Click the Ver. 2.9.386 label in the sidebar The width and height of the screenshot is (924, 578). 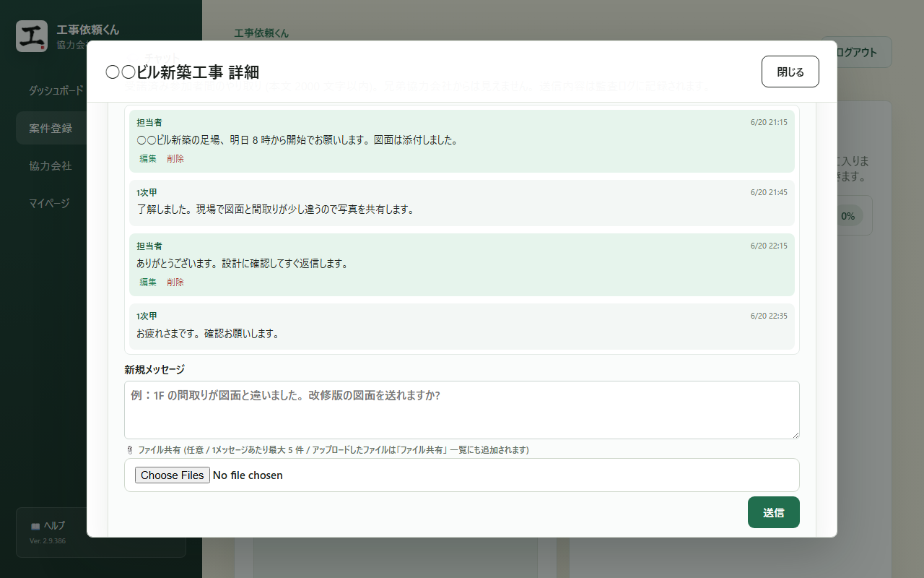pyautogui.click(x=48, y=540)
